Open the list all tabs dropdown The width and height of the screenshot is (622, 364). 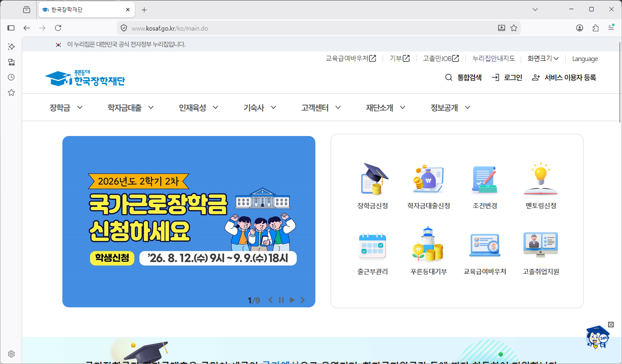[x=536, y=10]
